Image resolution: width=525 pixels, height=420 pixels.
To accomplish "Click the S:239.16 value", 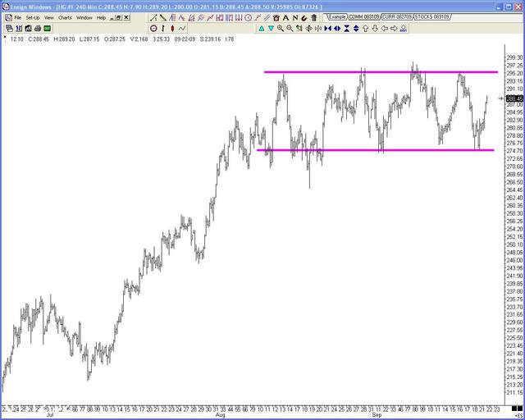I will 210,39.
